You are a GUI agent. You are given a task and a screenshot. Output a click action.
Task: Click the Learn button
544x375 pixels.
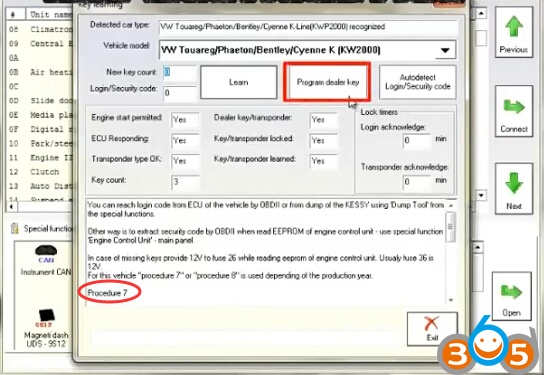point(239,82)
